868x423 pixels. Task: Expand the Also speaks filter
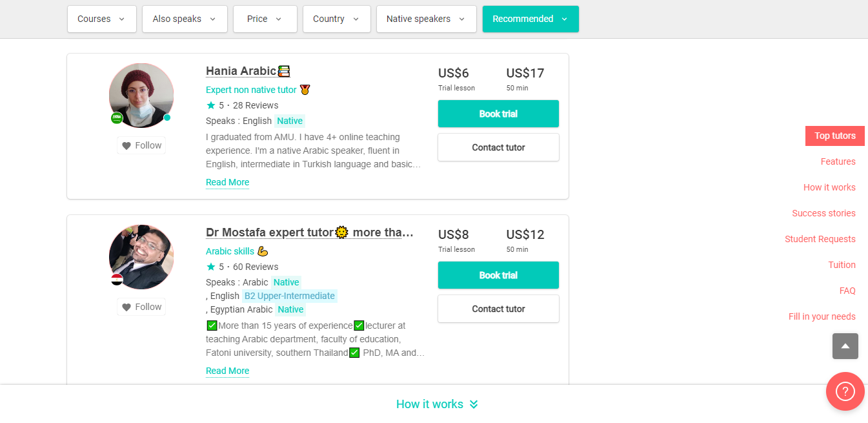pyautogui.click(x=185, y=19)
